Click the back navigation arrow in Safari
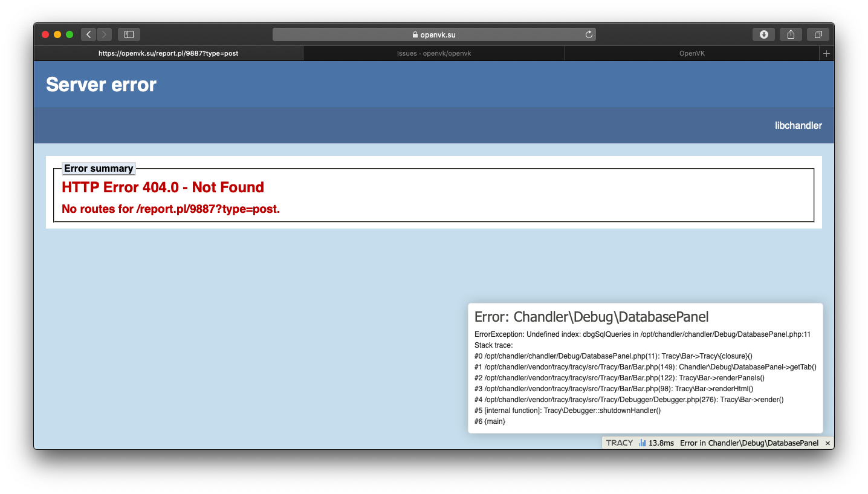The width and height of the screenshot is (868, 494). [88, 34]
